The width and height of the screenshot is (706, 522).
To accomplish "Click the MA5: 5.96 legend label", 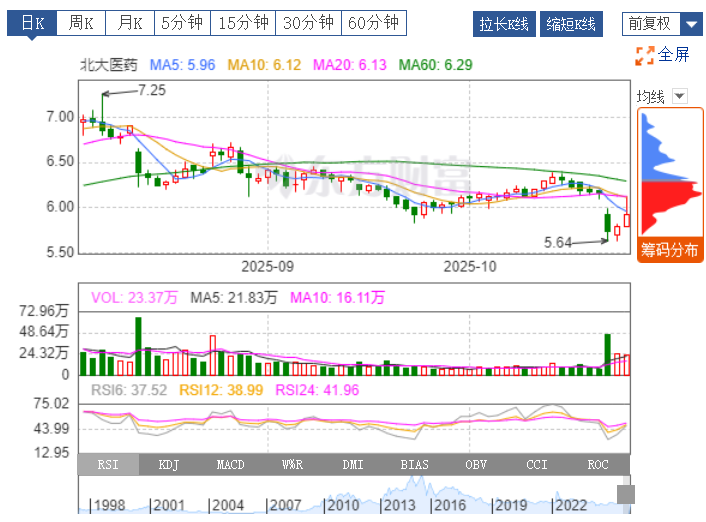I will pyautogui.click(x=182, y=65).
